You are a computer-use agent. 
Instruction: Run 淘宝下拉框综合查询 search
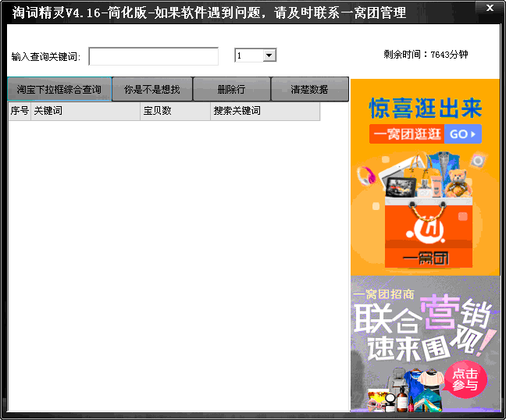coord(59,90)
